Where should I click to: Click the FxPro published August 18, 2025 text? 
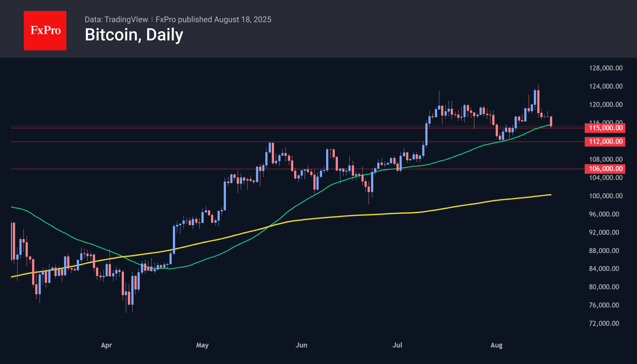[213, 19]
